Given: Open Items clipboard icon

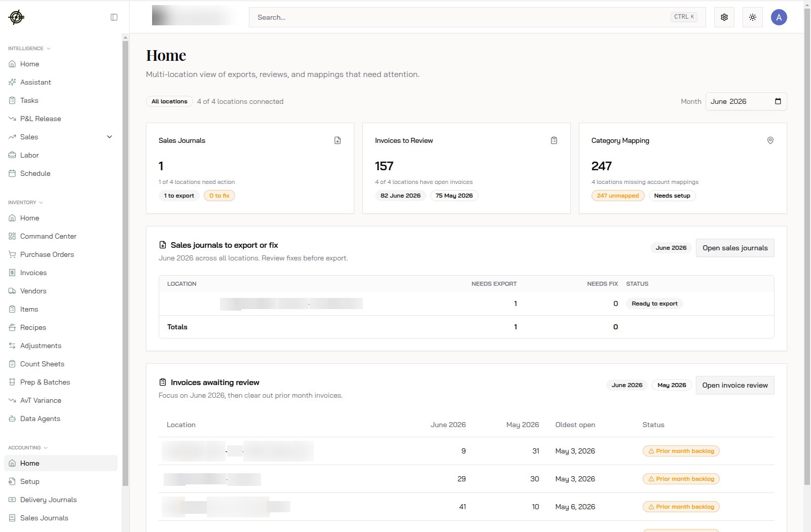Looking at the screenshot, I should 12,309.
